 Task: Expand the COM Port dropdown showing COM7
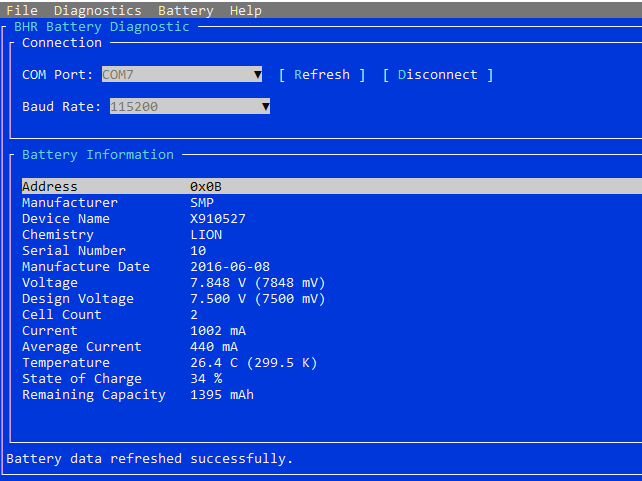coord(182,75)
